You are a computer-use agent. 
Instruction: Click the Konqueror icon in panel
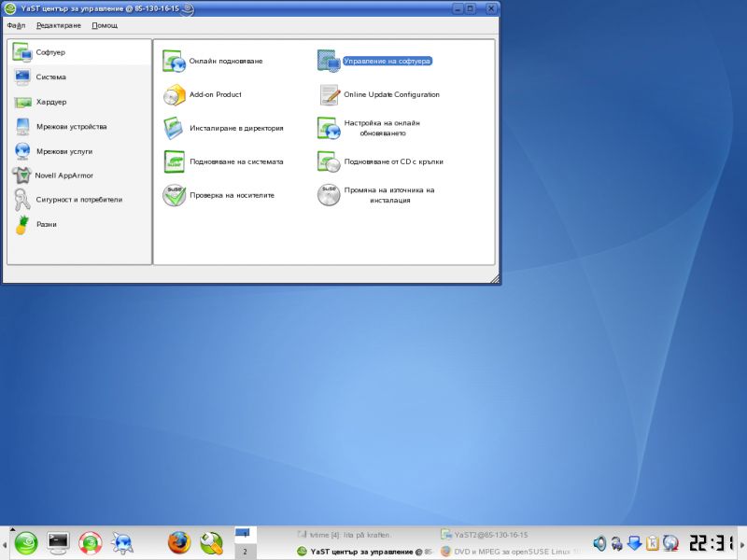coord(122,543)
